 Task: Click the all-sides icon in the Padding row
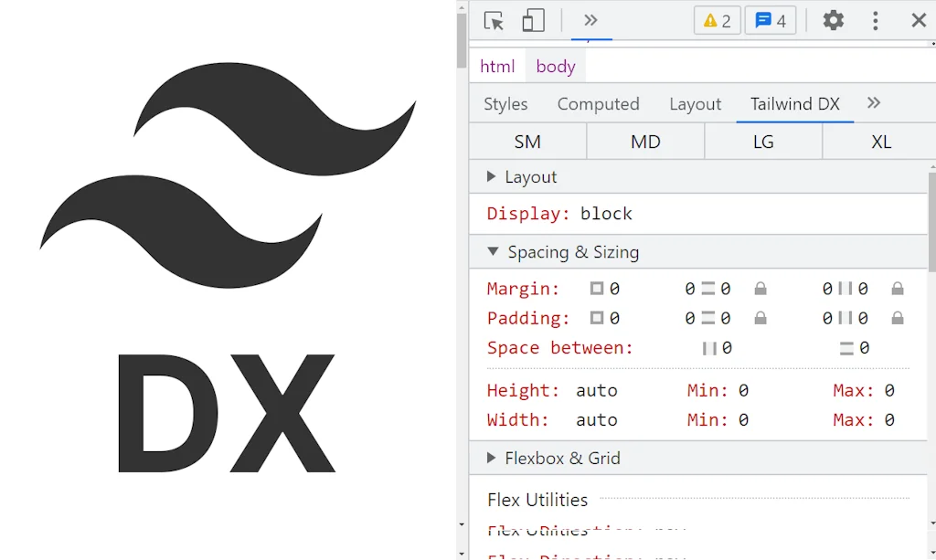[597, 319]
